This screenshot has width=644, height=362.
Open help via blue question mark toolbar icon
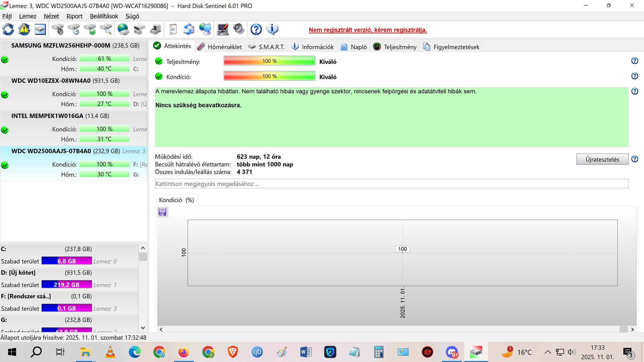tap(256, 29)
